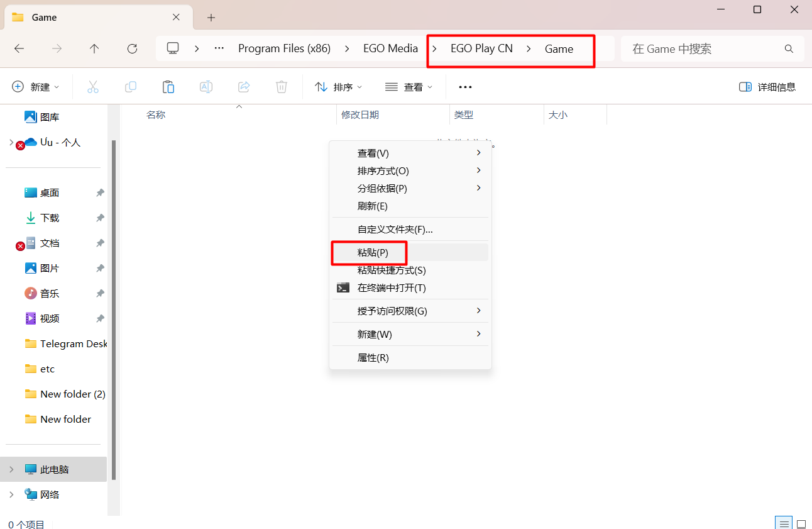Go back to previous folder
This screenshot has width=812, height=529.
19,48
